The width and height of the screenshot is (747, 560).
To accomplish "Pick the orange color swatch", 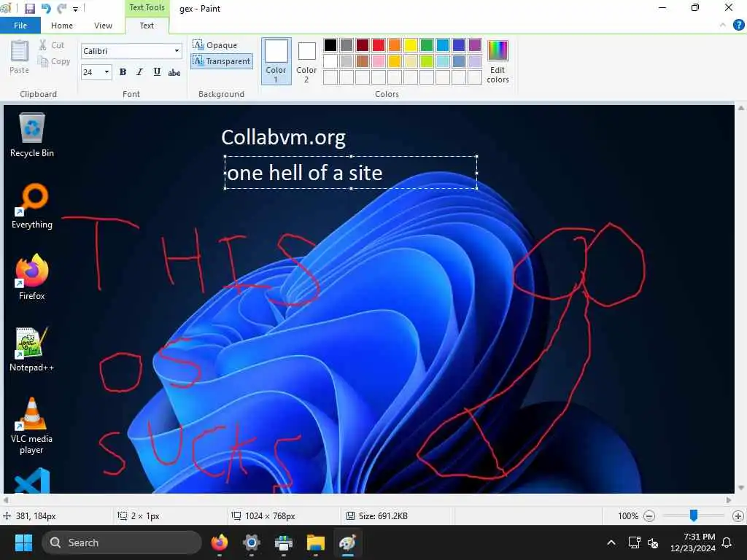I will [395, 45].
